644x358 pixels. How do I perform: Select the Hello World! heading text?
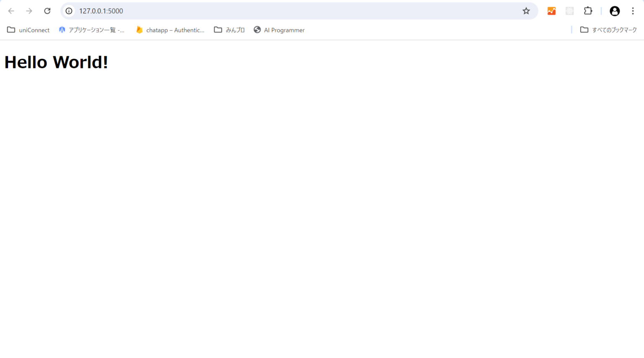pos(56,62)
